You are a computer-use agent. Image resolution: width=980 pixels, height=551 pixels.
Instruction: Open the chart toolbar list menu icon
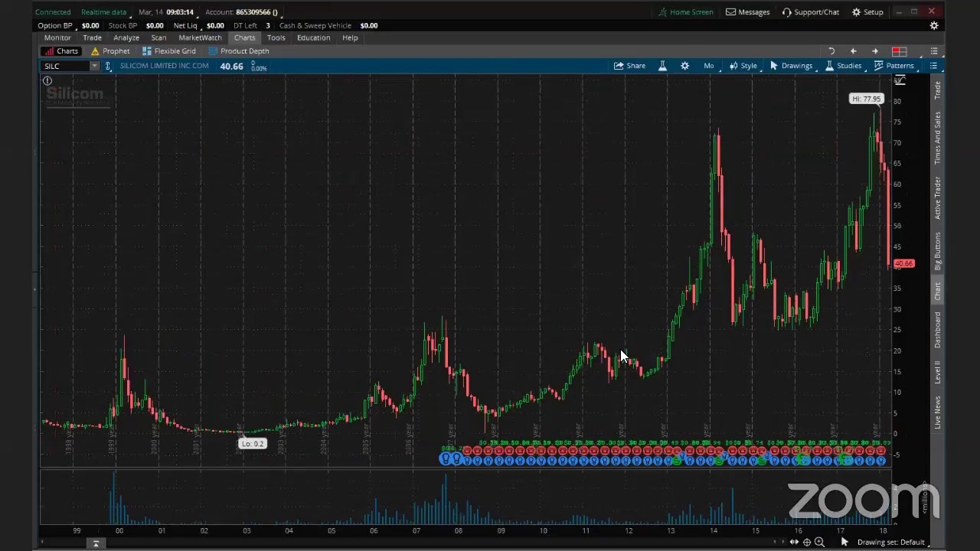[x=933, y=66]
